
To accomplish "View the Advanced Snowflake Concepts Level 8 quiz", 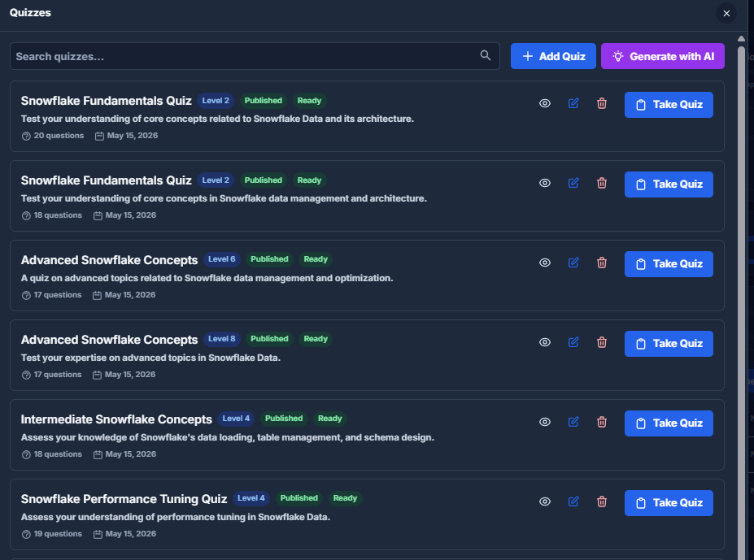I will (545, 342).
